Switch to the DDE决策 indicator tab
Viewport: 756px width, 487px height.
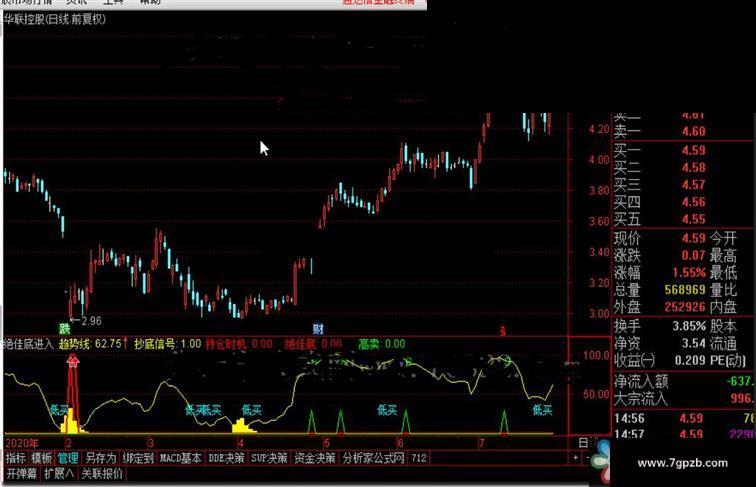226,458
